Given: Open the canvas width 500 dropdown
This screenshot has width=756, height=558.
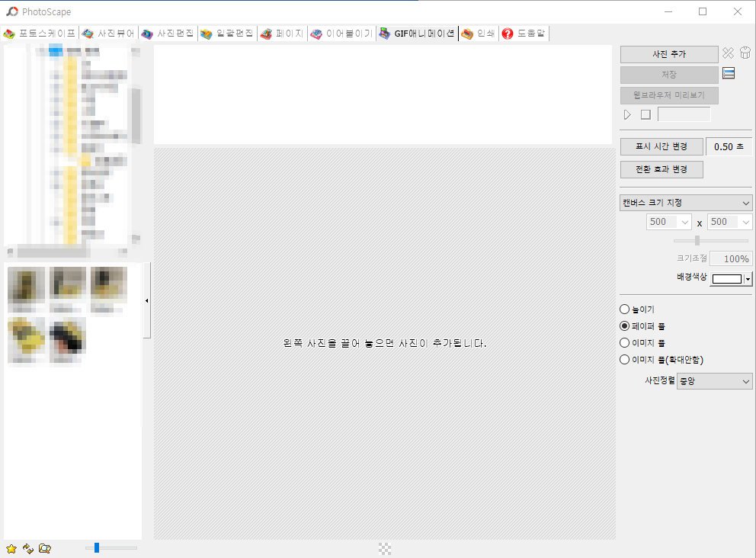Looking at the screenshot, I should tap(668, 221).
